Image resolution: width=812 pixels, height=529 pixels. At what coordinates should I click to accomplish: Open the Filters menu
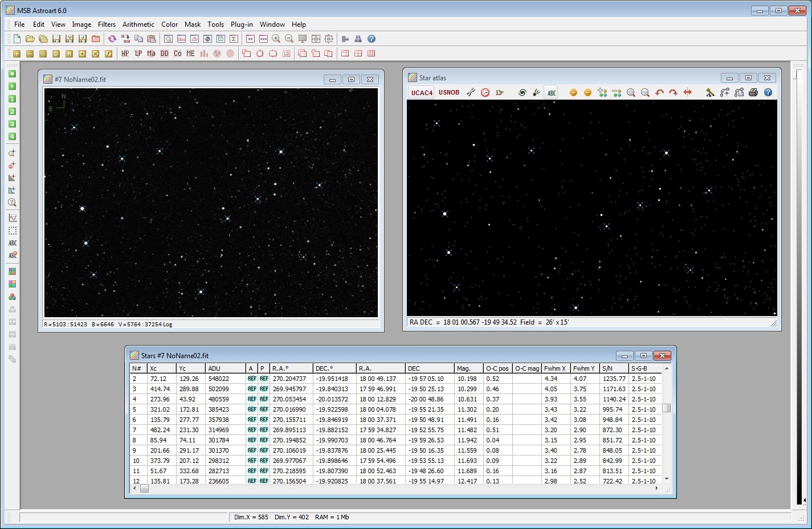pos(107,24)
